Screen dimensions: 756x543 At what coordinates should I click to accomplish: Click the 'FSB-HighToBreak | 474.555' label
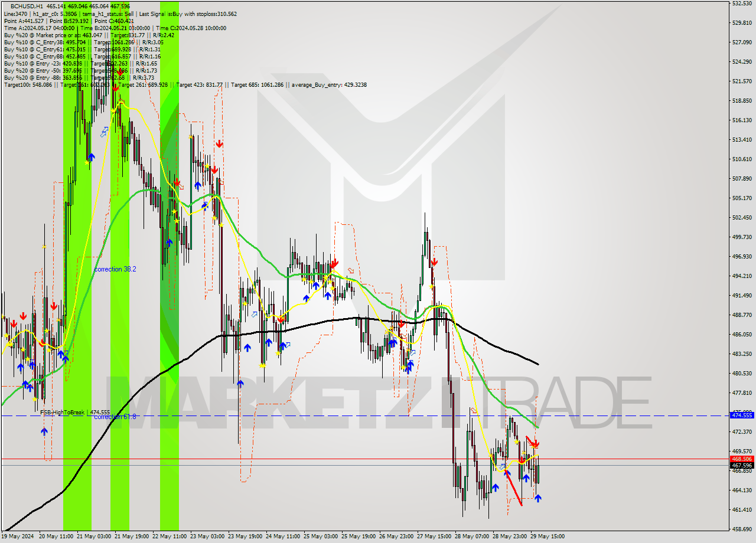pos(75,413)
